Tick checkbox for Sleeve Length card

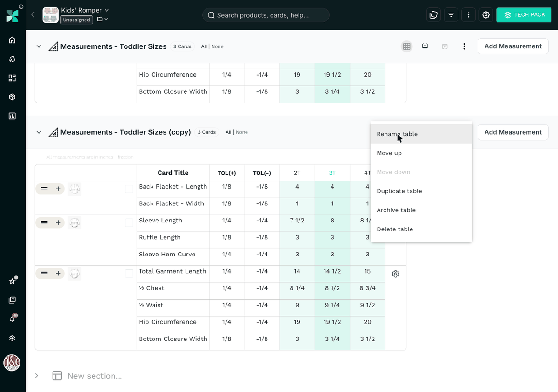point(129,223)
